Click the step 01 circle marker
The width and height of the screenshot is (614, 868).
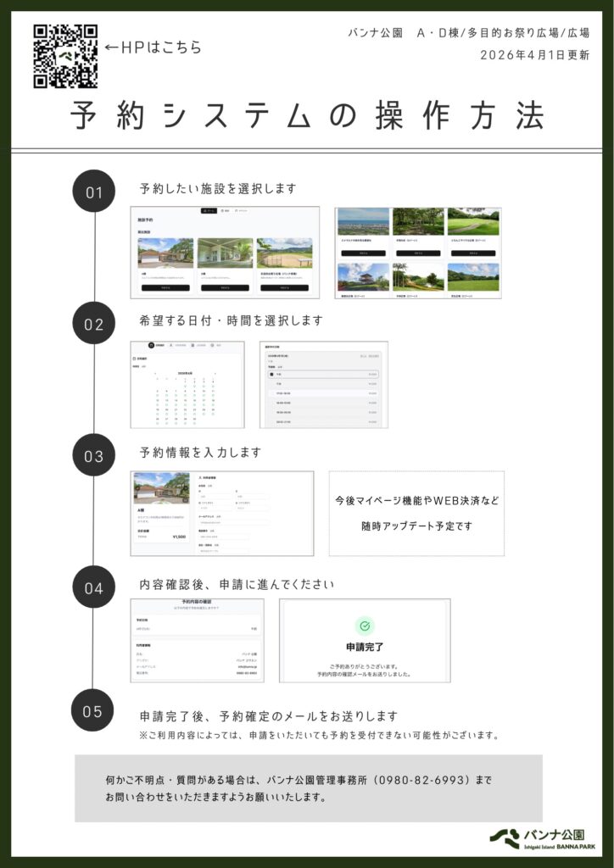93,191
